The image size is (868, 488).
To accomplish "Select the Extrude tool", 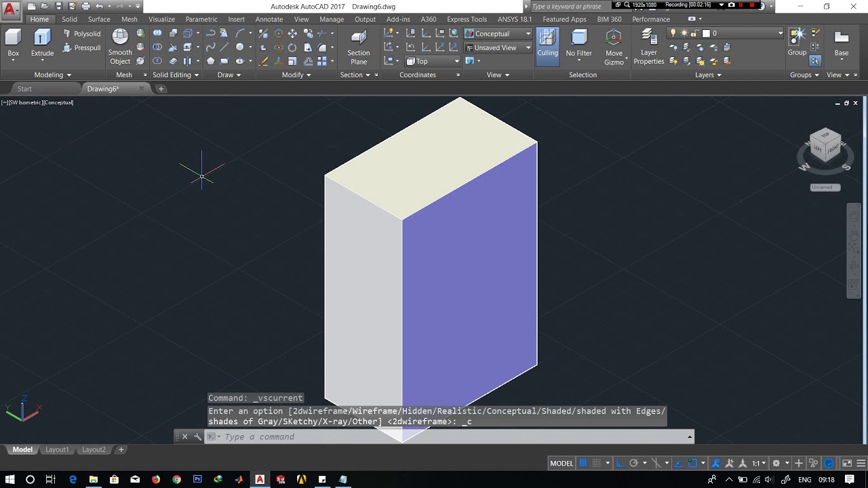I will (x=42, y=43).
